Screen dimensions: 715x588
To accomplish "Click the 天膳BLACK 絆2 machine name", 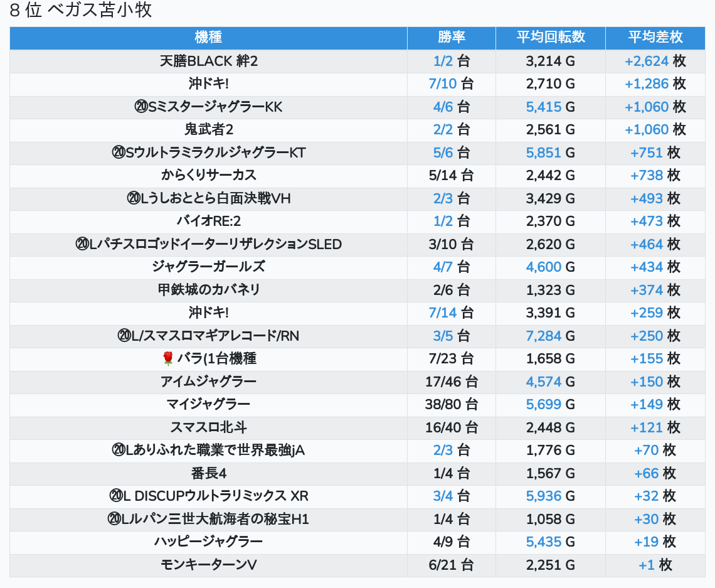I will coord(208,61).
